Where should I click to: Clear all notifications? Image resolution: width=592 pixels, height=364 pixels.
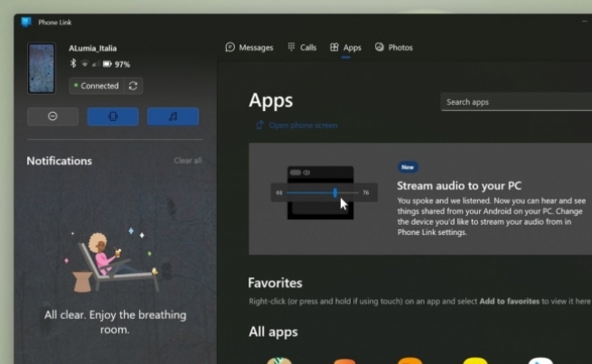(x=188, y=161)
